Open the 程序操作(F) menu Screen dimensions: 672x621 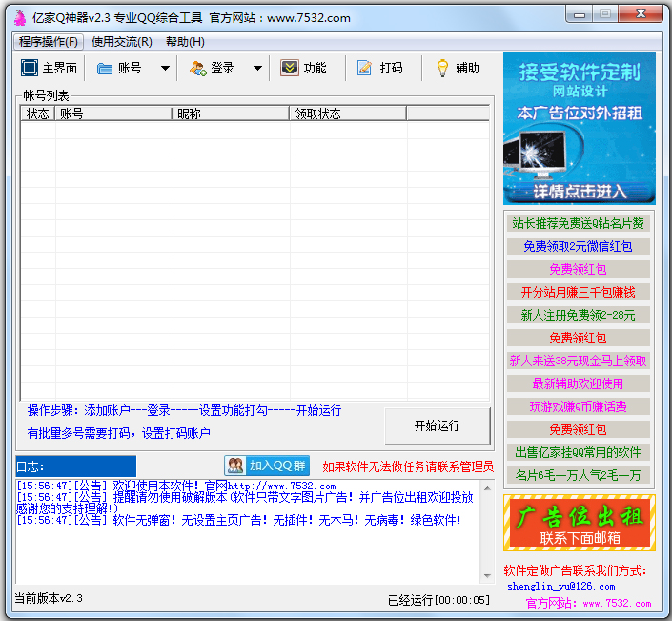[50, 42]
